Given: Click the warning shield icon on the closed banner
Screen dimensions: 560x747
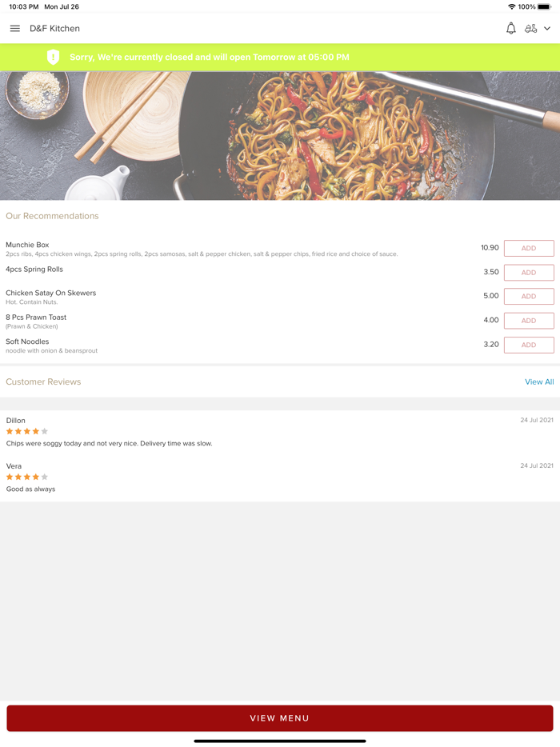Looking at the screenshot, I should tap(54, 57).
